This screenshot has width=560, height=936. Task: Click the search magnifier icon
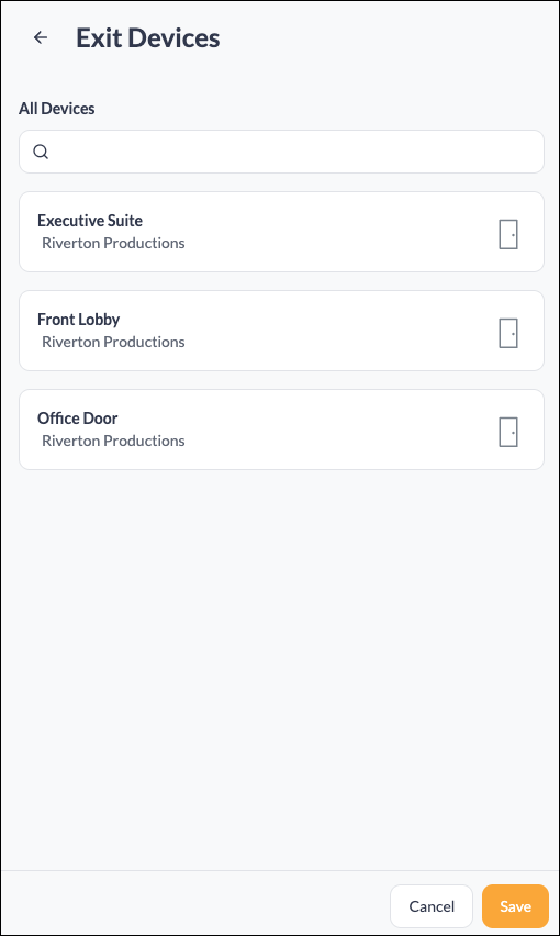(41, 152)
